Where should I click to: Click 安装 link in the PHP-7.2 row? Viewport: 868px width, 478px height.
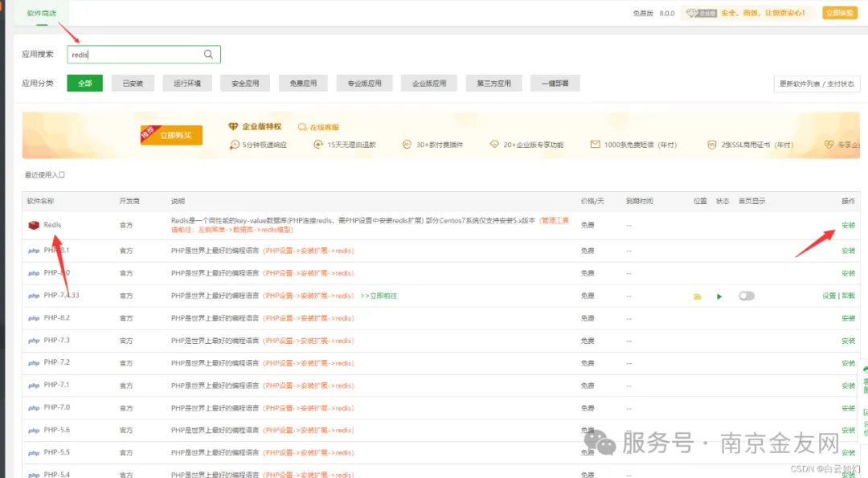click(848, 363)
